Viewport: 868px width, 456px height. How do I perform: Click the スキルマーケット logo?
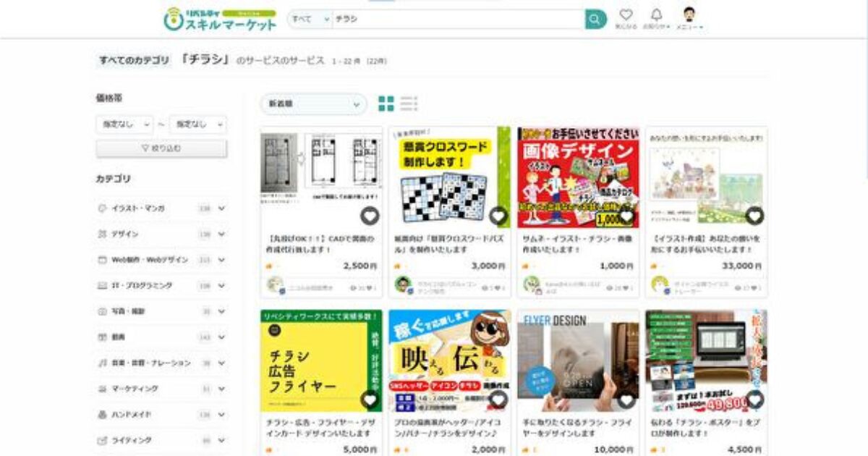tap(221, 20)
